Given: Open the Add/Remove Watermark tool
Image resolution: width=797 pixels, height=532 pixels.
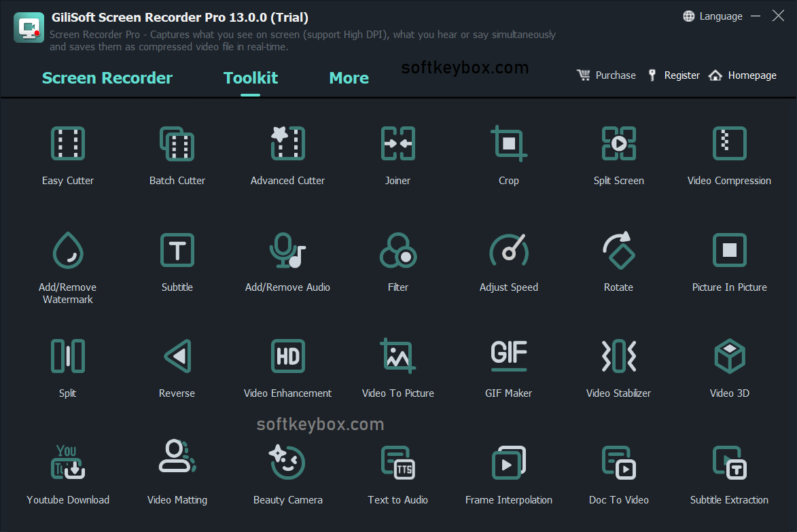Looking at the screenshot, I should [x=67, y=265].
